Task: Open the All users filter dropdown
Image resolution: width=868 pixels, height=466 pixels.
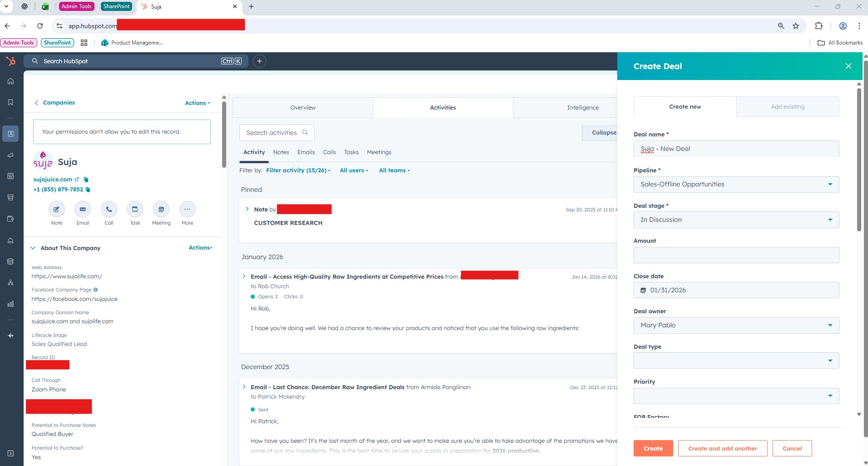Action: point(354,170)
